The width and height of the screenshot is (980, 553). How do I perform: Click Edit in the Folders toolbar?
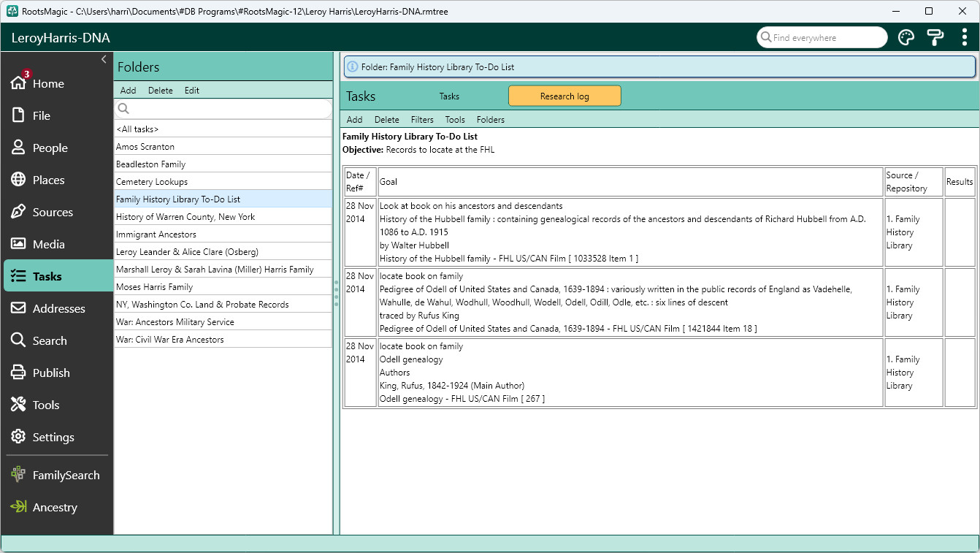tap(192, 91)
